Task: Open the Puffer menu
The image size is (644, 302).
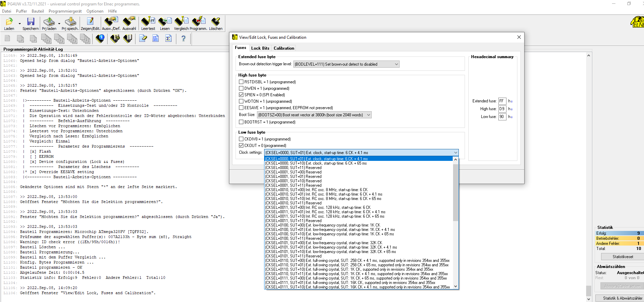Action: 21,11
